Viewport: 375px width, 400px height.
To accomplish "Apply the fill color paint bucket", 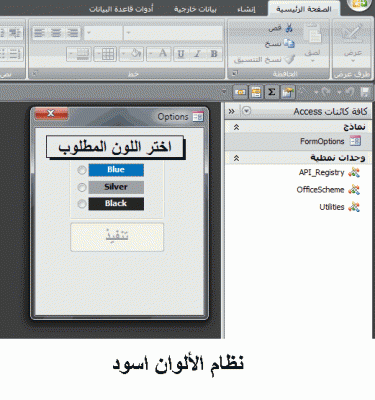I will tap(136, 54).
